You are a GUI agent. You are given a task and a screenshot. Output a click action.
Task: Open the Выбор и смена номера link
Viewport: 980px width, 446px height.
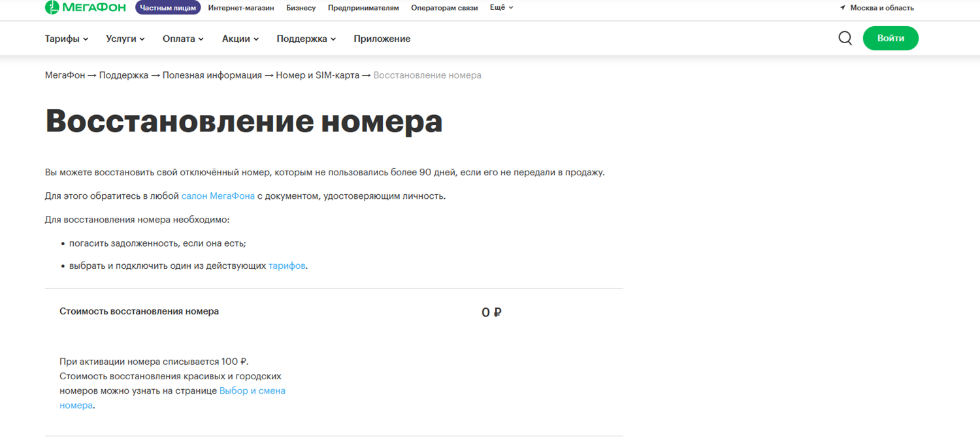coord(172,398)
